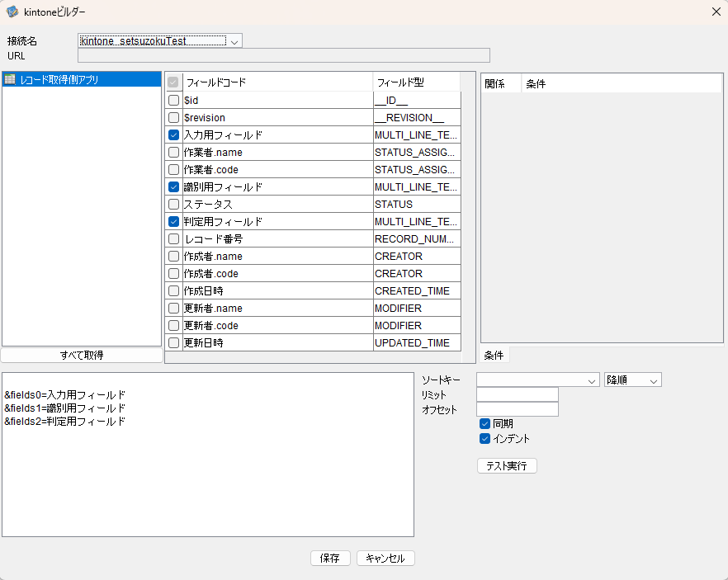The height and width of the screenshot is (580, 728).
Task: Open the ソートキー dropdown
Action: pos(537,380)
